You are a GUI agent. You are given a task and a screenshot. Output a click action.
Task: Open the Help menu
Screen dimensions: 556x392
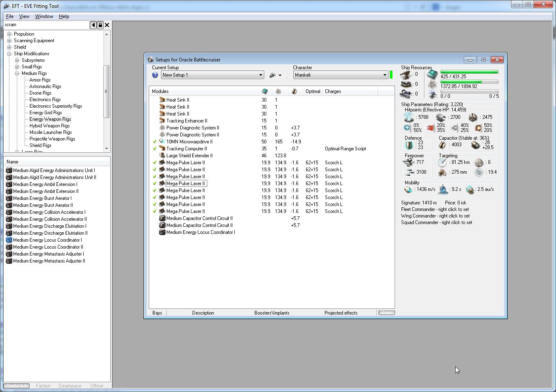click(64, 16)
